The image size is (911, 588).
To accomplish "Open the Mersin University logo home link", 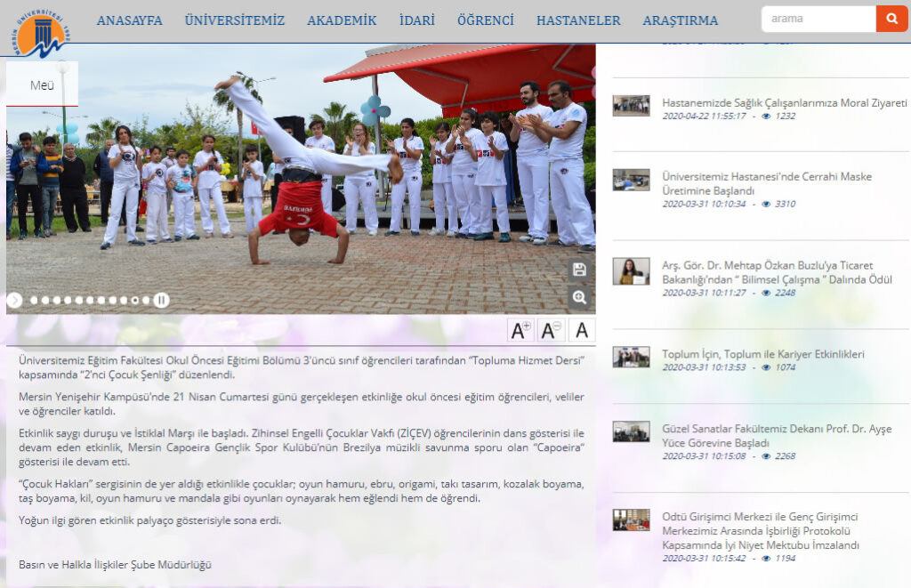I will 41,33.
